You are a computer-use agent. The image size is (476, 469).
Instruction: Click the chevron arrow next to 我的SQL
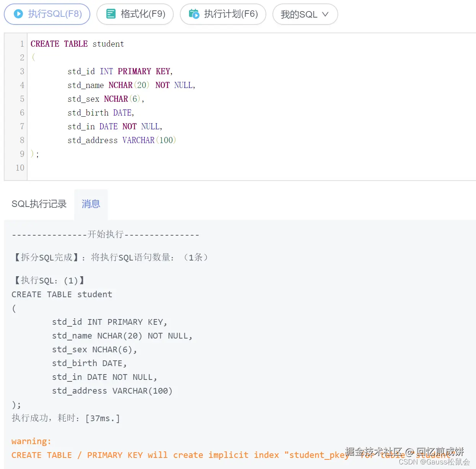(x=324, y=15)
